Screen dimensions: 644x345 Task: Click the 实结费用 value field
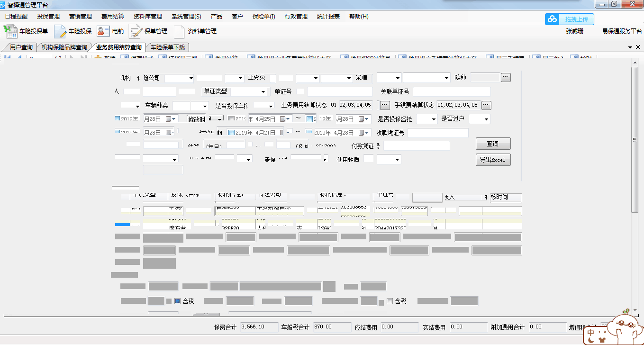coord(468,327)
